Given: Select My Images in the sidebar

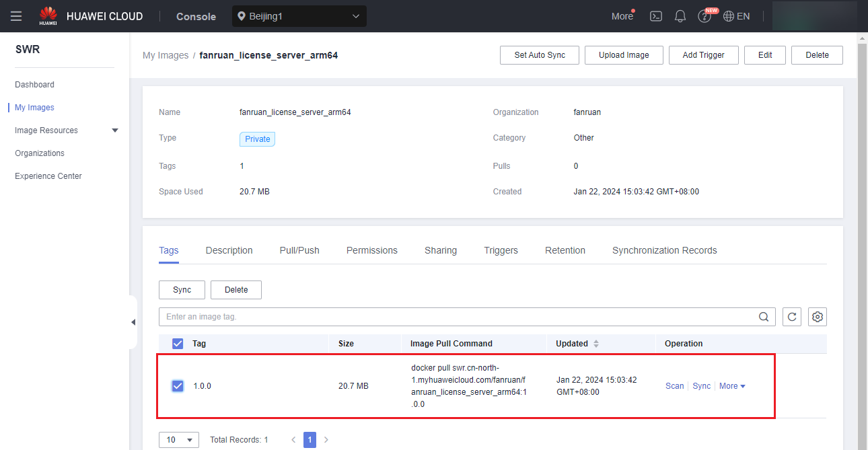Looking at the screenshot, I should coord(34,108).
